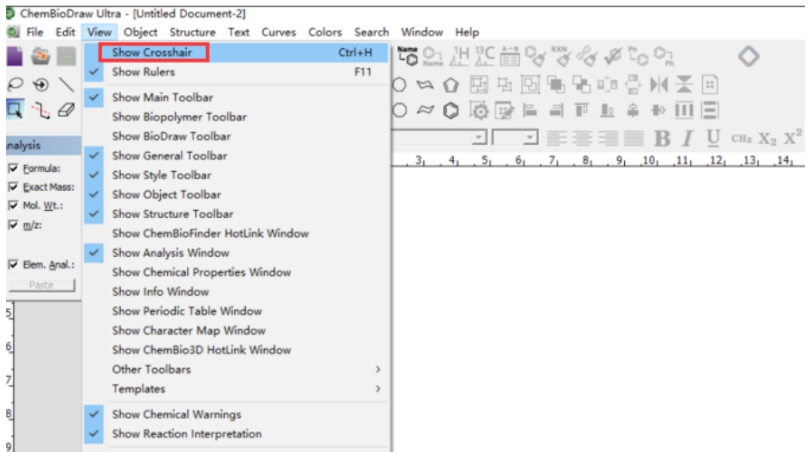Toggle Underline text formatting
The width and height of the screenshot is (810, 452).
713,138
